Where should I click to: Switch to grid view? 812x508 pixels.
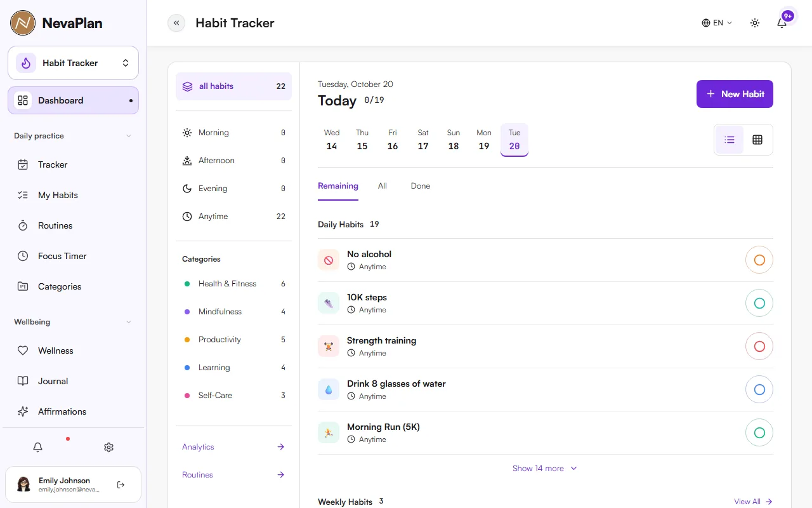(757, 140)
